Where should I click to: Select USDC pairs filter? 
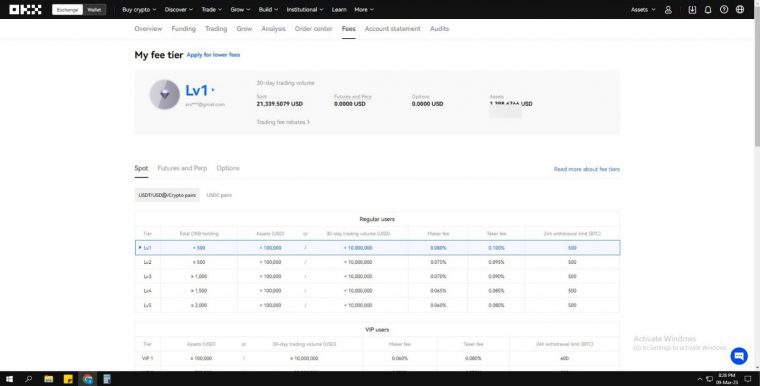point(219,195)
